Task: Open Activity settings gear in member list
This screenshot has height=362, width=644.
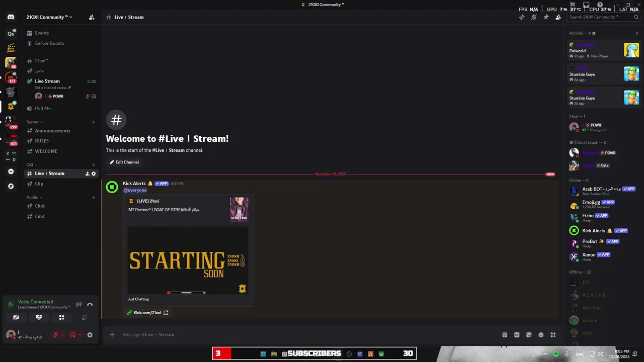Action: point(594,33)
